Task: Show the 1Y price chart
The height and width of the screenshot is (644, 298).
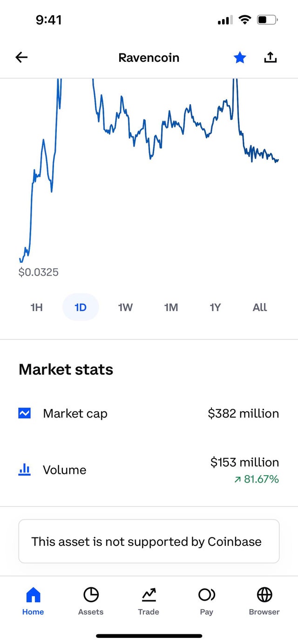Action: point(215,307)
